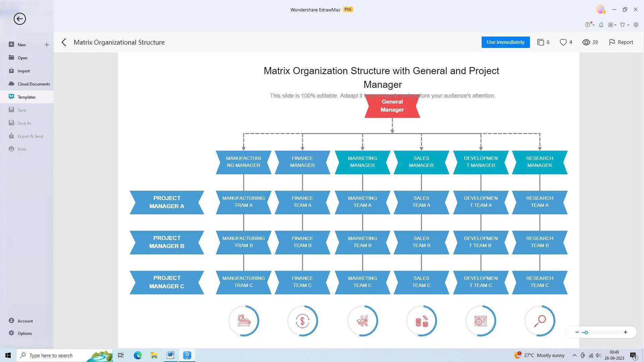
Task: Click the Options expander item
Action: 24,333
